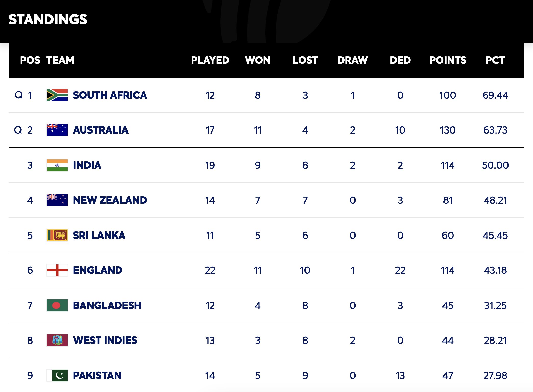Click the PLAYED column header
This screenshot has width=533, height=392.
click(210, 60)
